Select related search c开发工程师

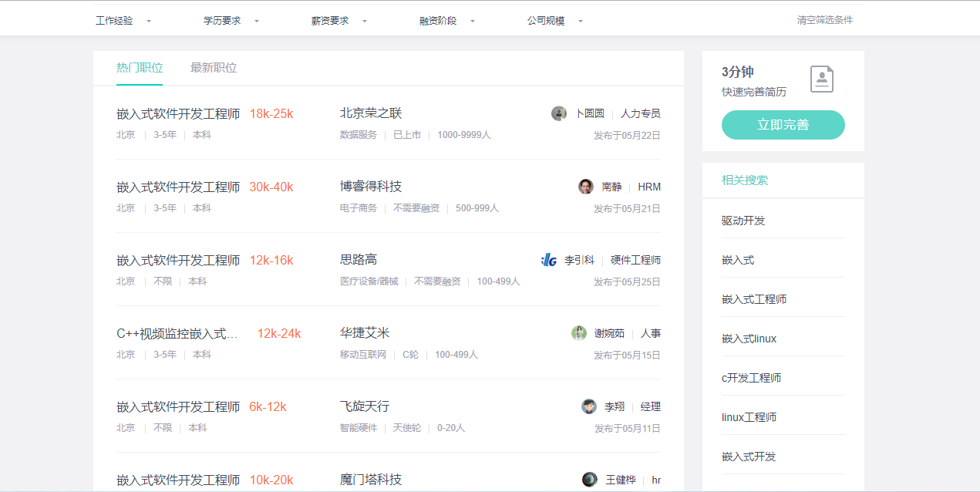click(x=752, y=378)
